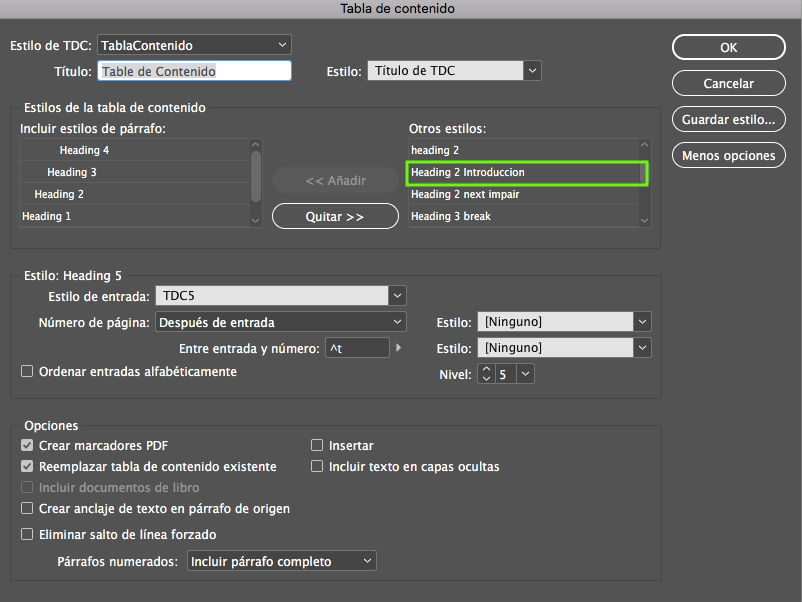Expand the Estilo de entrada dropdown
The width and height of the screenshot is (802, 602).
tap(280, 295)
